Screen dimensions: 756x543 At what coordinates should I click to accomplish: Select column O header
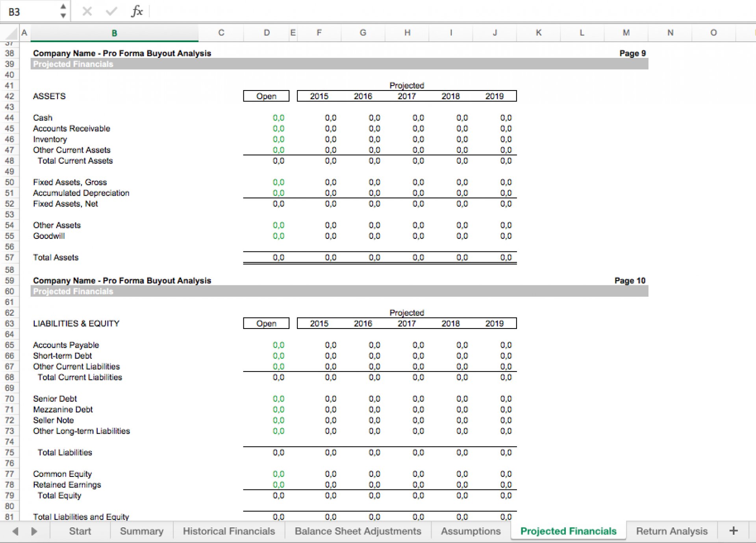713,33
